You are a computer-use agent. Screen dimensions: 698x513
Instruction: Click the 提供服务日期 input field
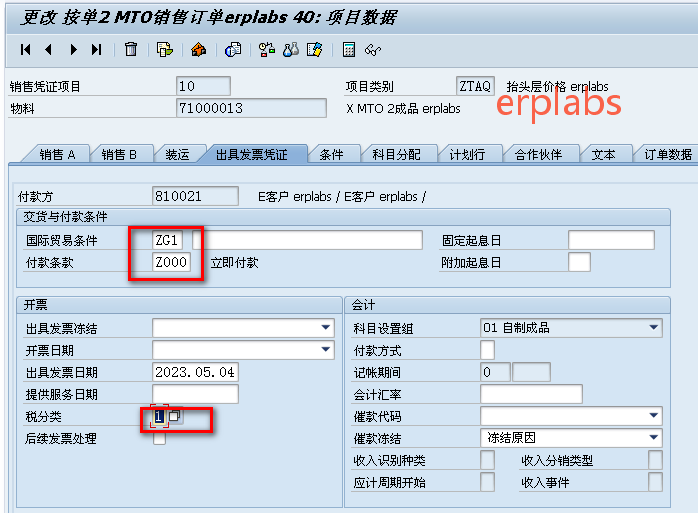tap(195, 394)
